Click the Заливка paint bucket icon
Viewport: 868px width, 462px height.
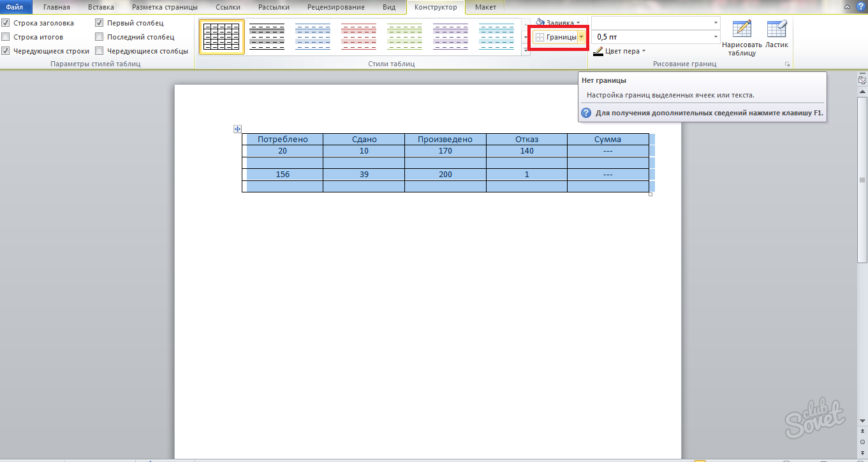[540, 22]
